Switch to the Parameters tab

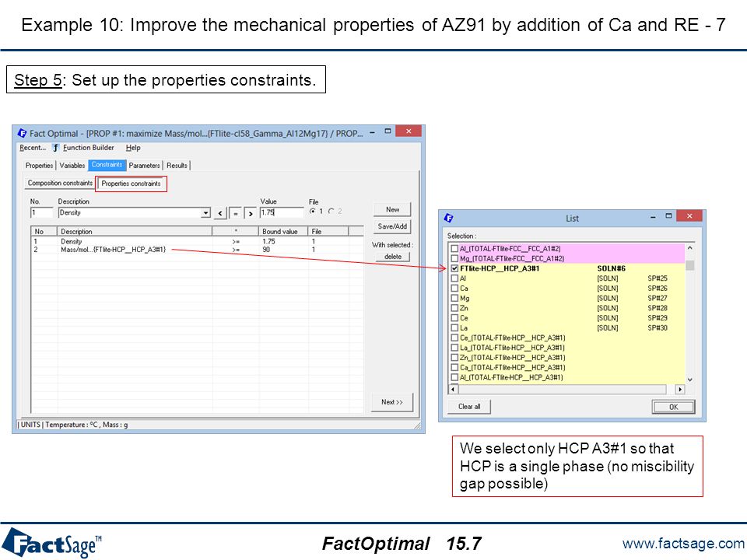click(x=145, y=165)
